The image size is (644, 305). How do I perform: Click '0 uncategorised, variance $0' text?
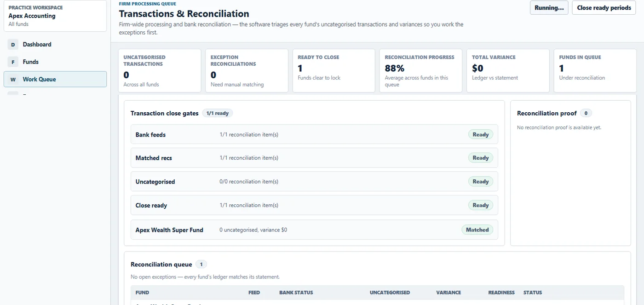pyautogui.click(x=253, y=230)
